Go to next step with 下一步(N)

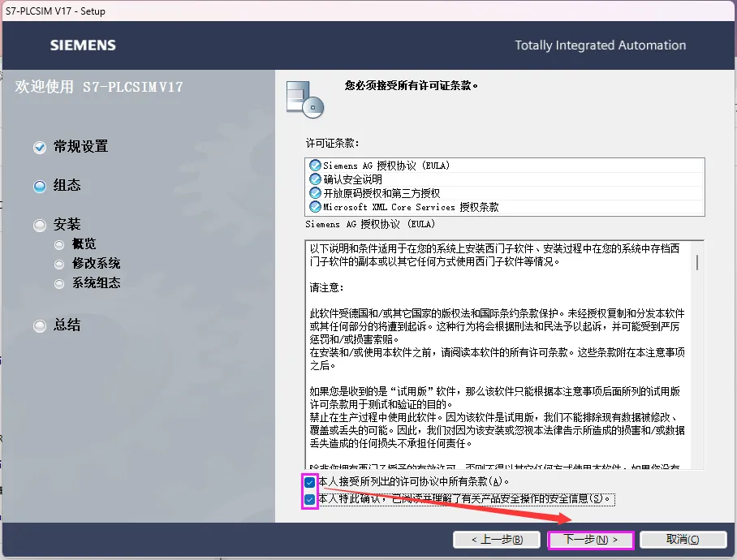point(591,540)
